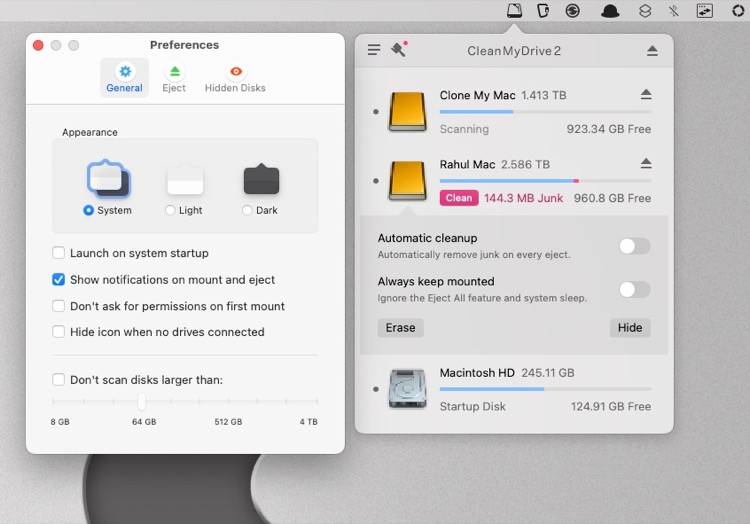This screenshot has width=750, height=524.
Task: Switch to the General preferences tab
Action: tap(124, 78)
